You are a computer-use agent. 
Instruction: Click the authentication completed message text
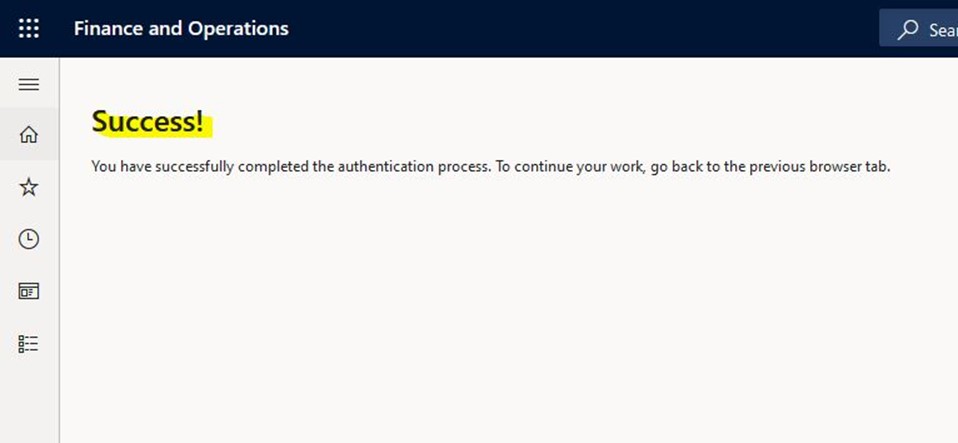click(x=491, y=167)
